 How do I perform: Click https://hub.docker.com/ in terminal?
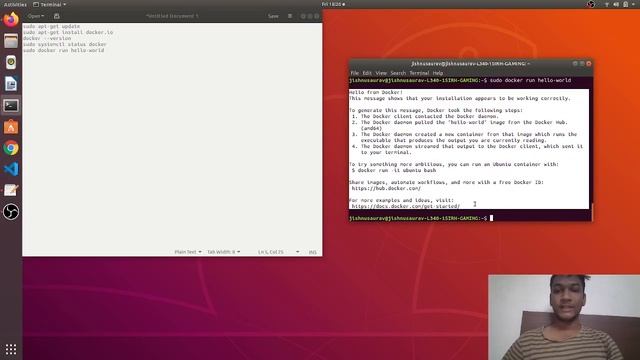tap(386, 188)
